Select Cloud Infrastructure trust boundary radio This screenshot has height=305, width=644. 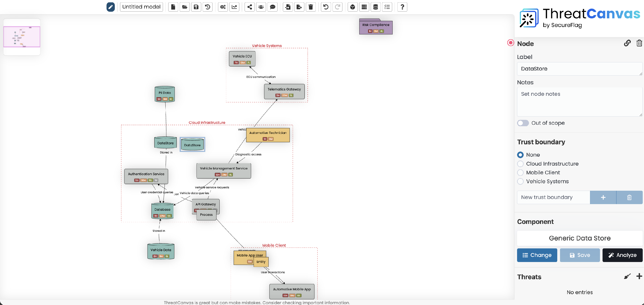(x=520, y=164)
